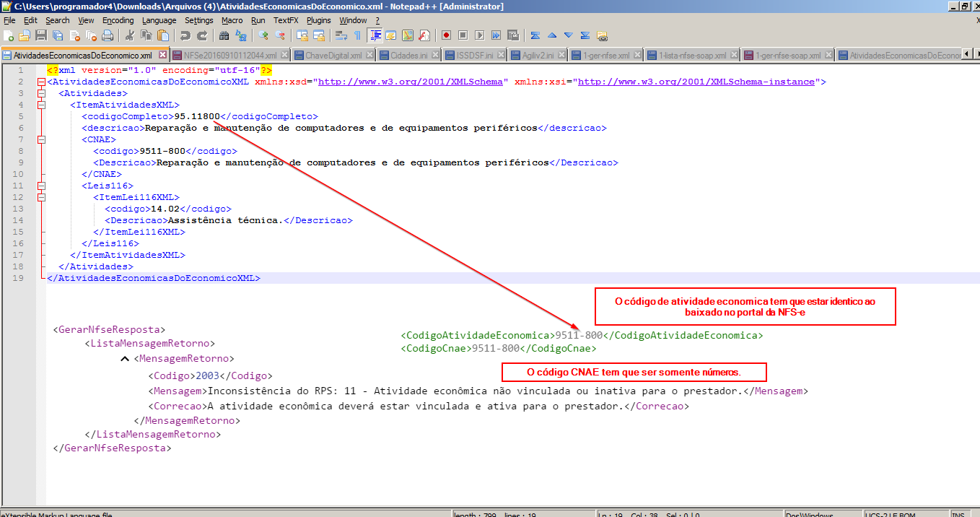Close the ChaveDigital.xml tab
This screenshot has height=517, width=980.
[369, 55]
